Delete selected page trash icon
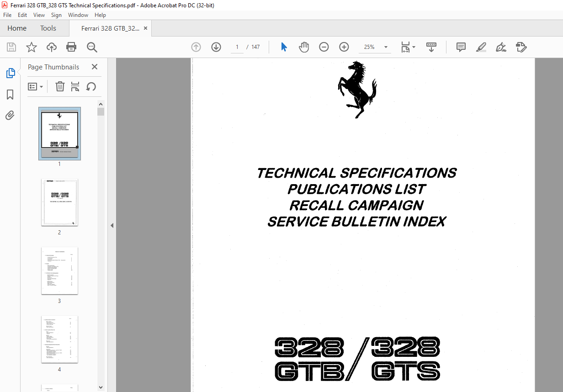Viewport: 563px width, 392px height. 60,86
